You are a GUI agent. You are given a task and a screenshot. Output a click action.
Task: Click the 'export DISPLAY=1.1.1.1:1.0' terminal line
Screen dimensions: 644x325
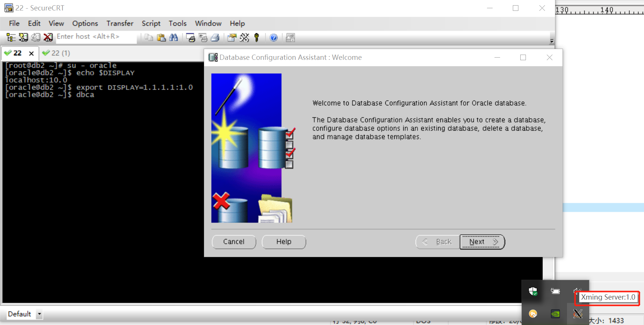point(99,87)
